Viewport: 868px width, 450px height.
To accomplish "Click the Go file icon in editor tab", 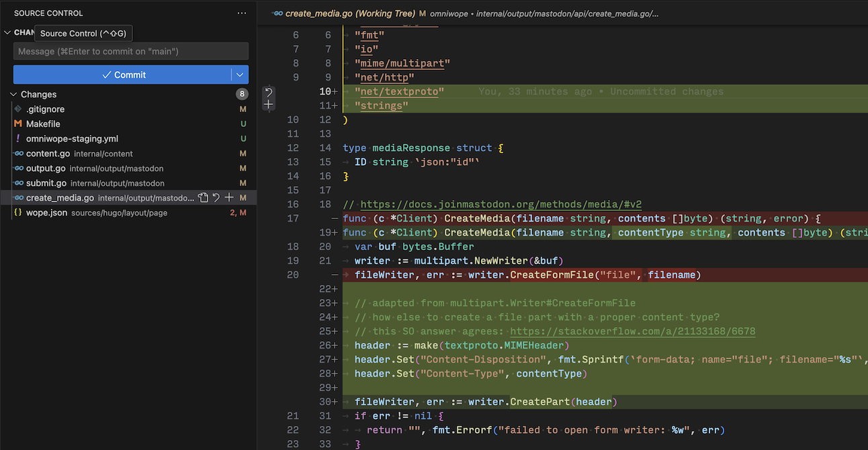I will pos(277,13).
